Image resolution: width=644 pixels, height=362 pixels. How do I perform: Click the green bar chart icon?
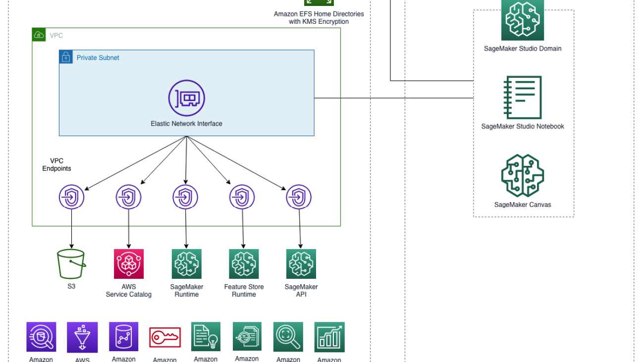(329, 337)
